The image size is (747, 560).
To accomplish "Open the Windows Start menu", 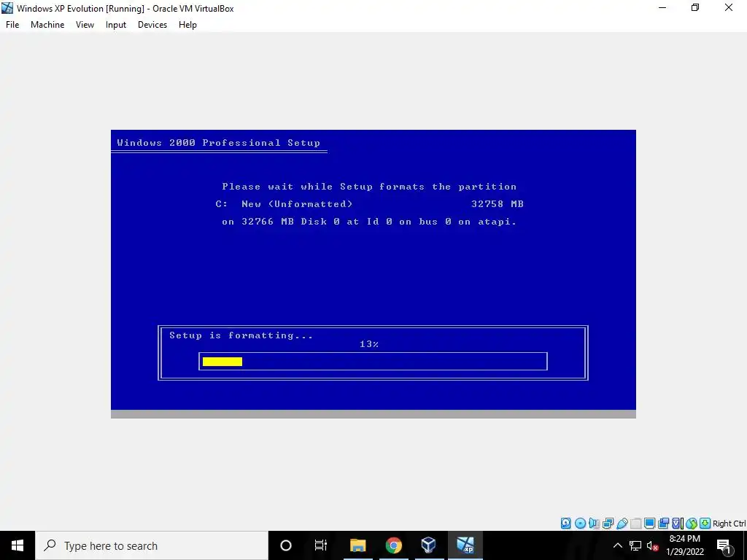I will (x=18, y=545).
